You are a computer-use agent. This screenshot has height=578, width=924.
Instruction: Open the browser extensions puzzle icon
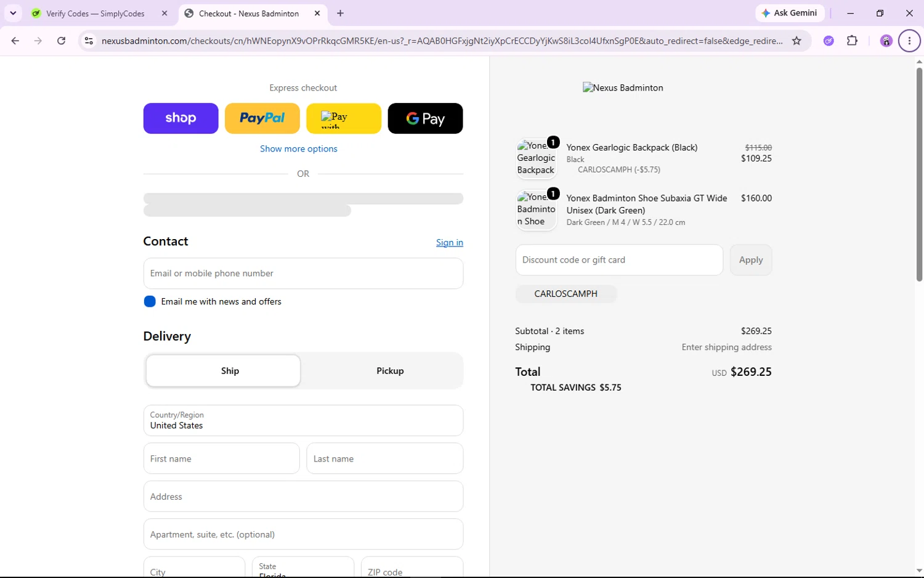coord(853,41)
